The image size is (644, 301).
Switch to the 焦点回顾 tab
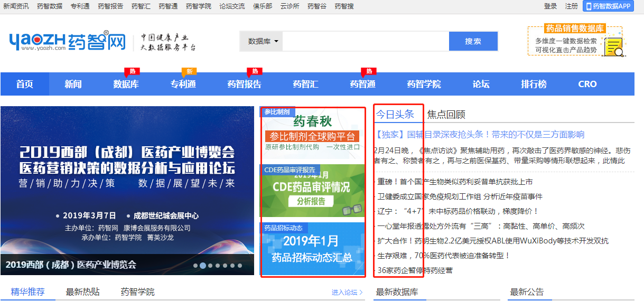(446, 114)
